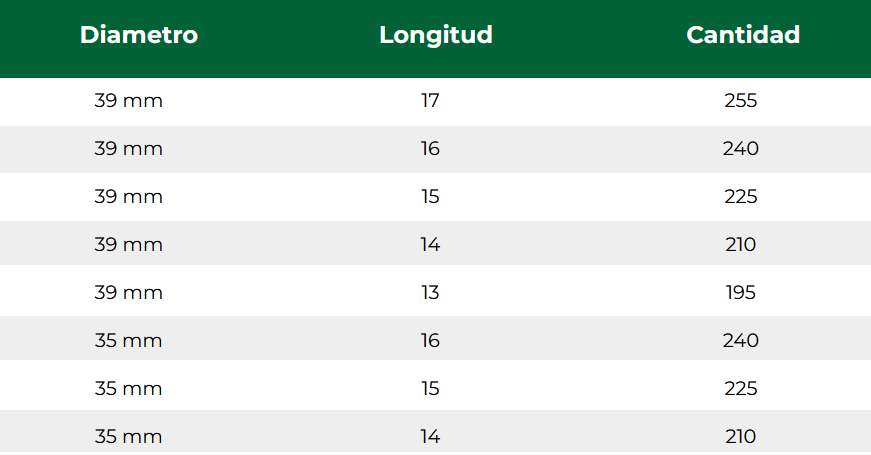Click the Longitud column header

click(x=436, y=35)
